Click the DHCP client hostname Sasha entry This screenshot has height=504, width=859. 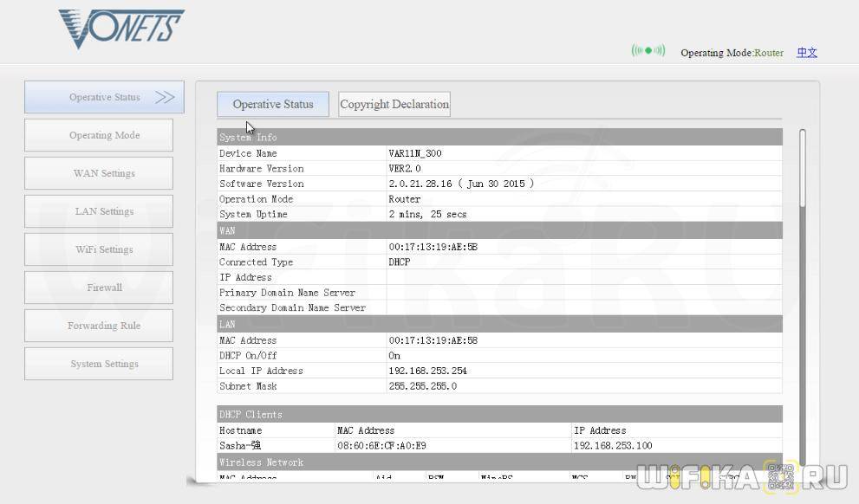pos(240,446)
